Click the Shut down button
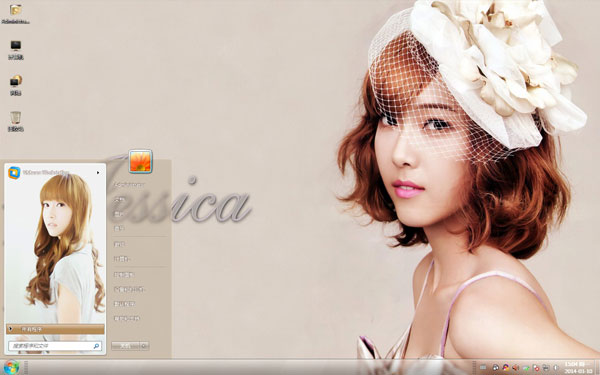The height and width of the screenshot is (375, 600). [126, 346]
